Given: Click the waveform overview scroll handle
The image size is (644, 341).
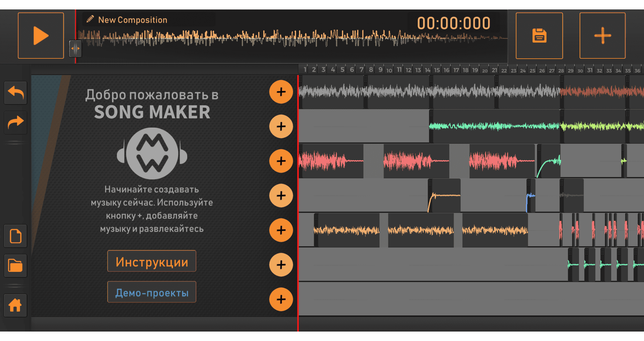Looking at the screenshot, I should (75, 49).
